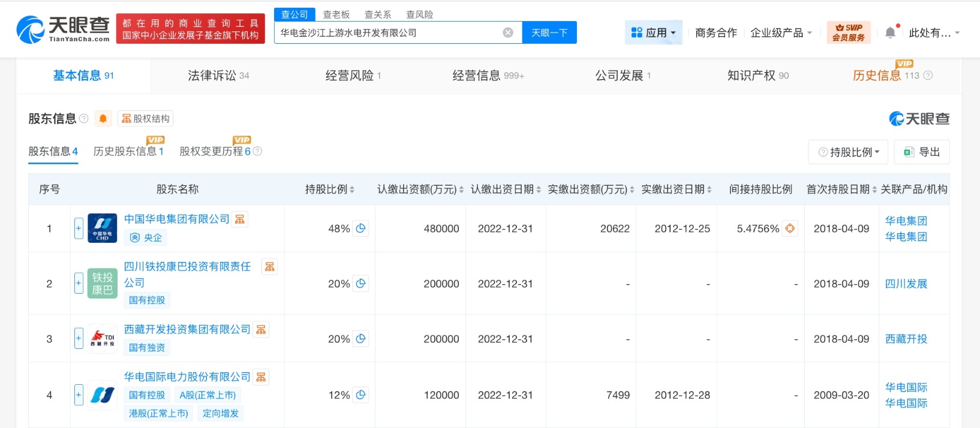
Task: Click the 天眼一下 search button
Action: coord(549,33)
